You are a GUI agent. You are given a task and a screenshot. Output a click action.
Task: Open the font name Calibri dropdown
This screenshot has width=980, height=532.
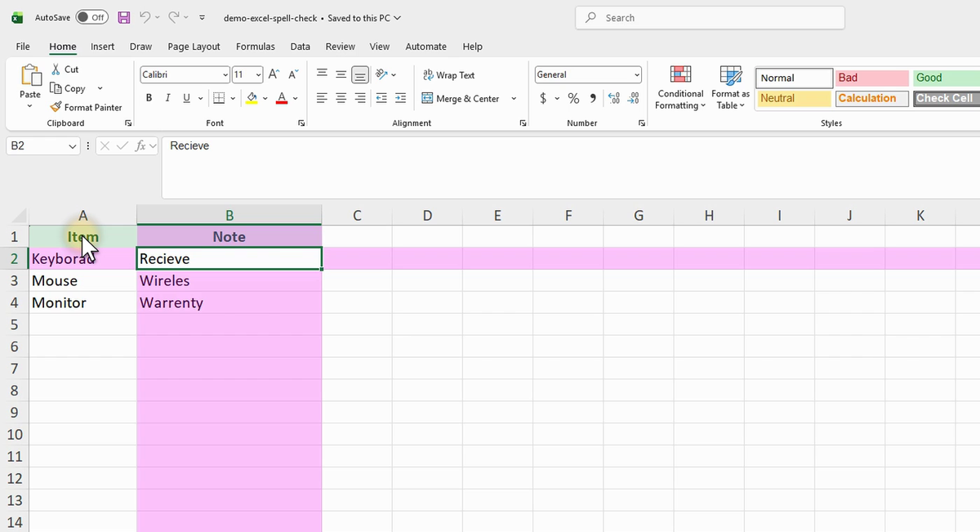pos(226,74)
